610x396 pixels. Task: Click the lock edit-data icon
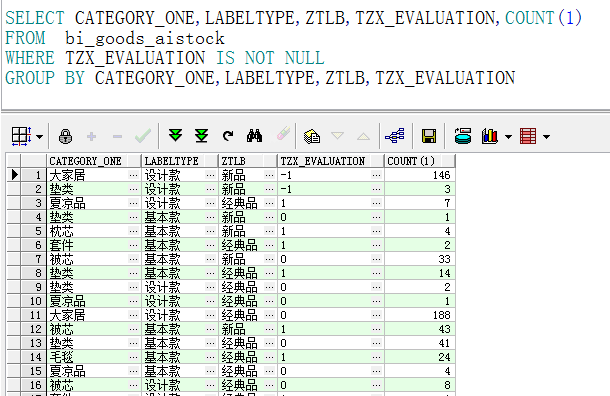(x=65, y=137)
